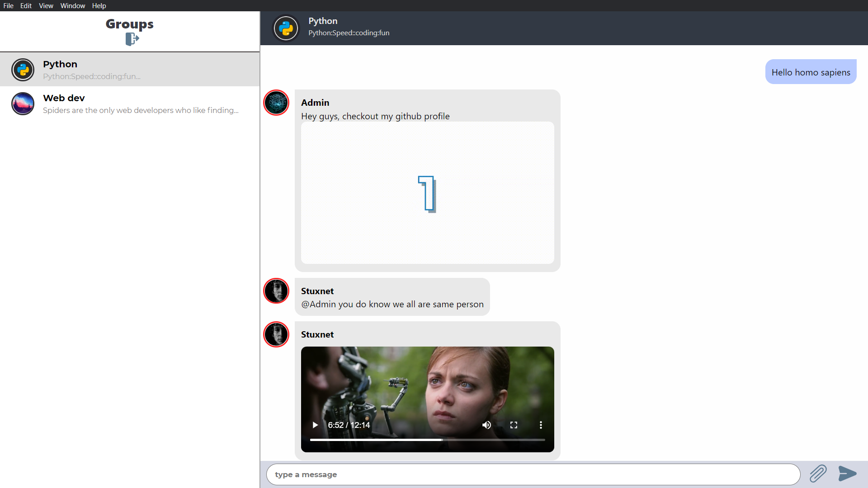The image size is (868, 488).
Task: Play the video in Stuxnet's message
Action: (315, 425)
